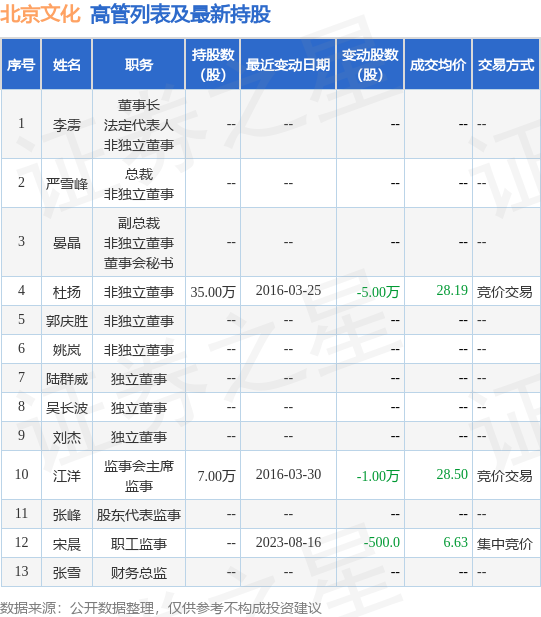This screenshot has width=541, height=617.
Task: Select the 姓名 column header
Action: [67, 65]
